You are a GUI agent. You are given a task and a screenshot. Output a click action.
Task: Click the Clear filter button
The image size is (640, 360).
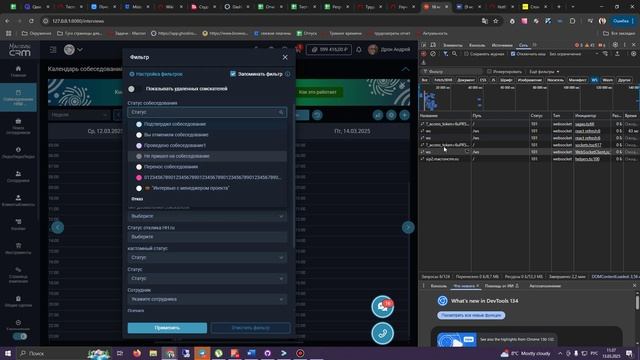(251, 328)
